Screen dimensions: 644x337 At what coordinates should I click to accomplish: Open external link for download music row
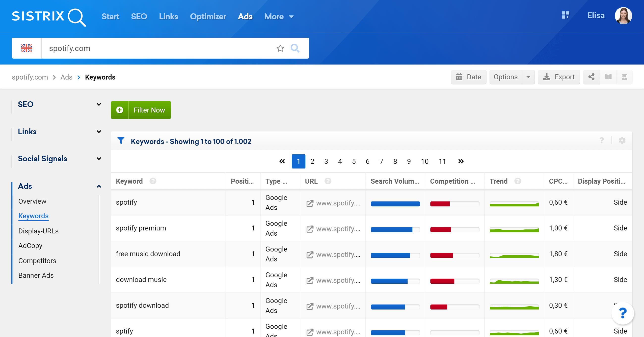click(x=310, y=281)
